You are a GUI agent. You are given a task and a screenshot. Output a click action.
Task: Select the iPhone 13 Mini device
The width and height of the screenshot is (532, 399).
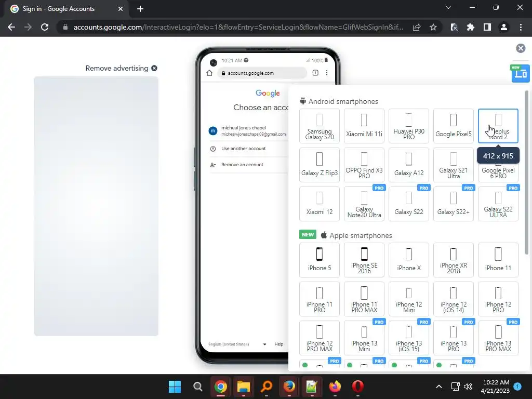364,338
